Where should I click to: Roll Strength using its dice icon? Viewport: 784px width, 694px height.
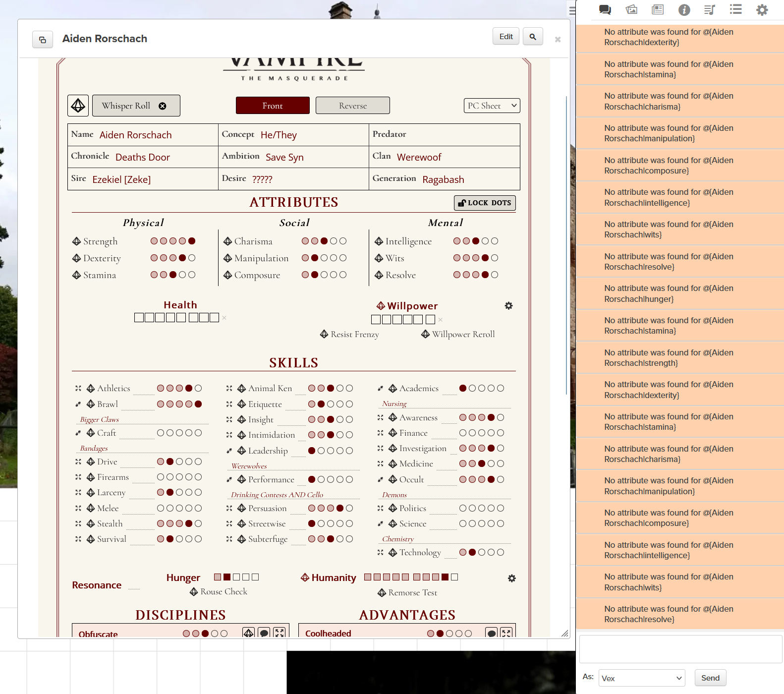click(77, 241)
